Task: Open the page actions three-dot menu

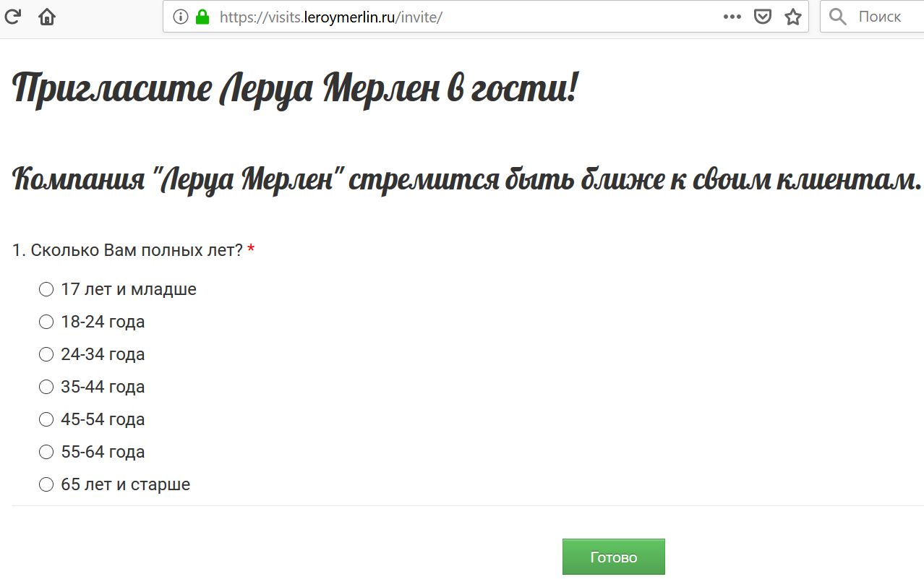Action: click(732, 17)
